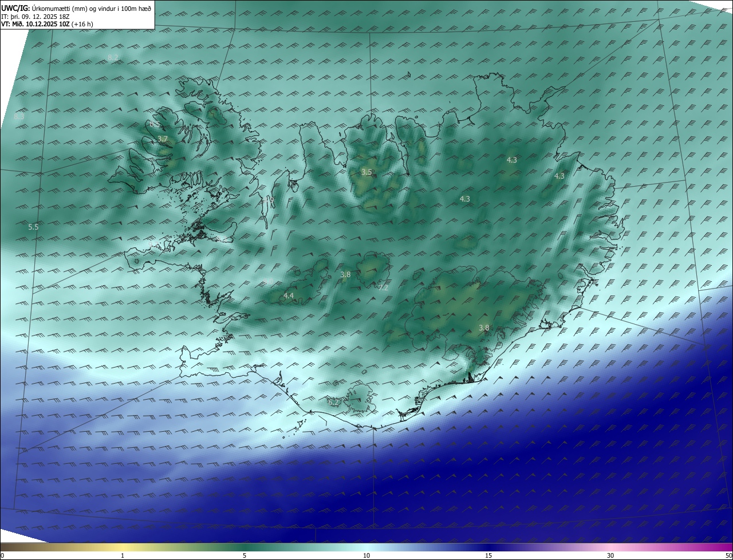Click the "1" label on the color scale
Viewport: 733px width, 560px height.
123,555
